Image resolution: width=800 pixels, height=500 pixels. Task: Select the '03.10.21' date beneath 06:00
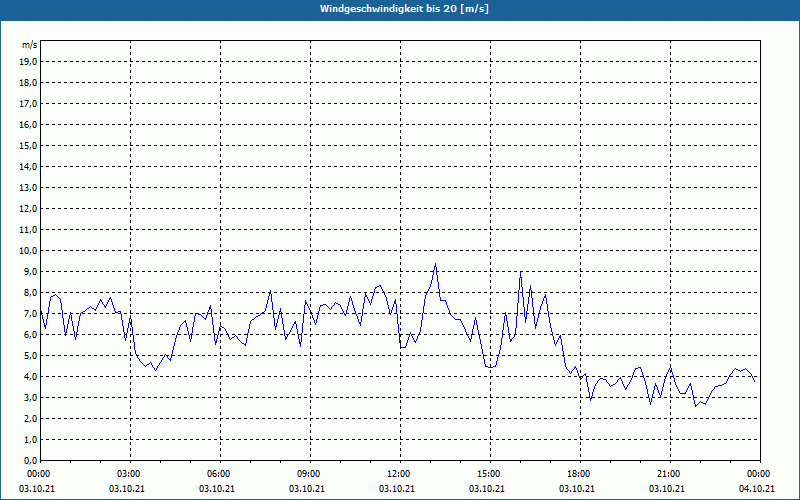point(217,488)
